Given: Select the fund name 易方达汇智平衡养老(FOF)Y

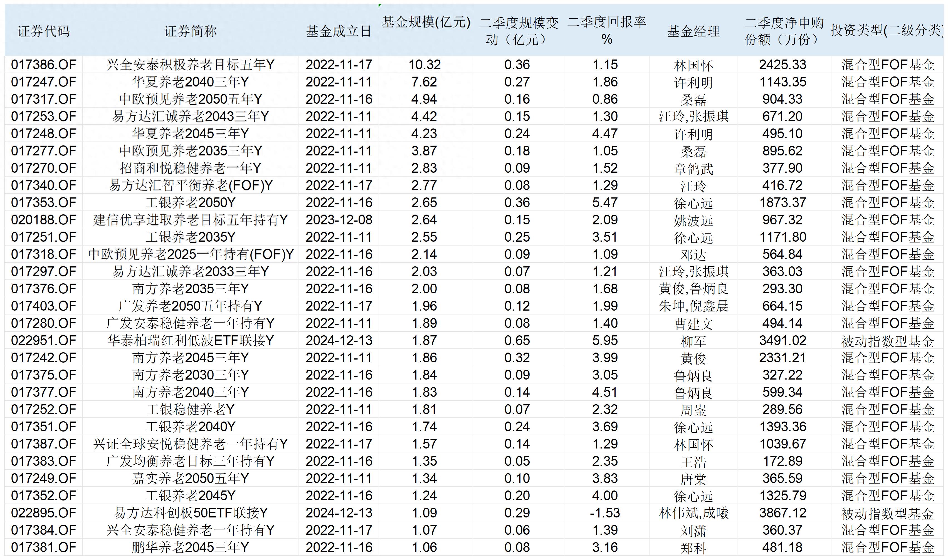Looking at the screenshot, I should click(191, 185).
